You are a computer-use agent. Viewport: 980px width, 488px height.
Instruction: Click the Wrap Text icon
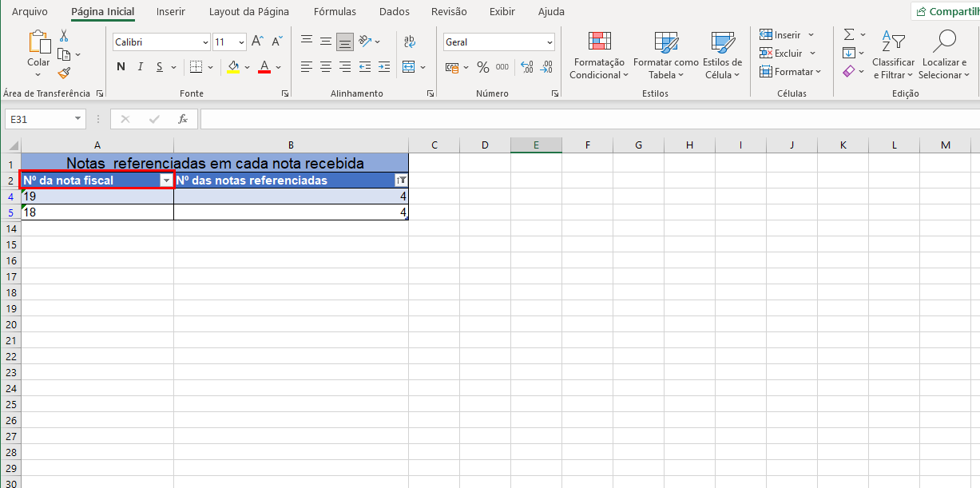(410, 42)
